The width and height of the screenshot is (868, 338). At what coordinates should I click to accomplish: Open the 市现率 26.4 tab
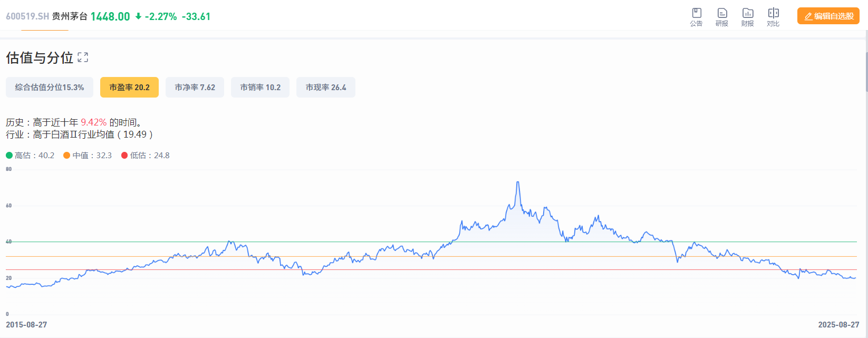[326, 88]
